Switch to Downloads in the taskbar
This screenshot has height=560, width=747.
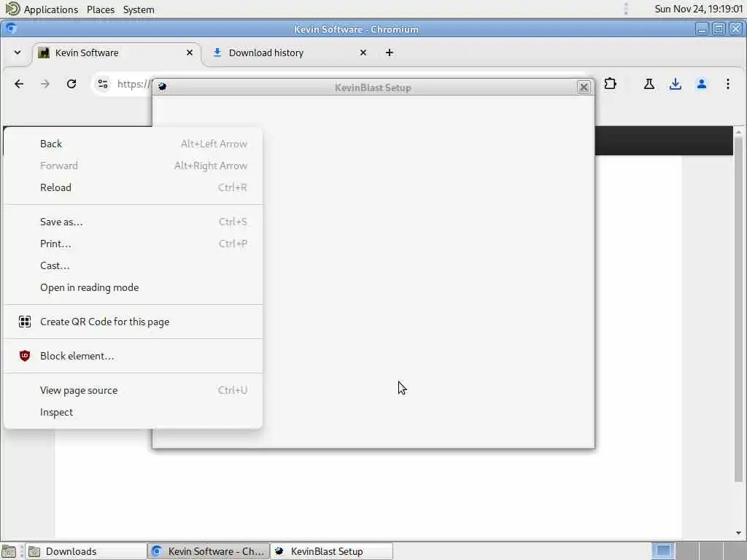point(86,551)
